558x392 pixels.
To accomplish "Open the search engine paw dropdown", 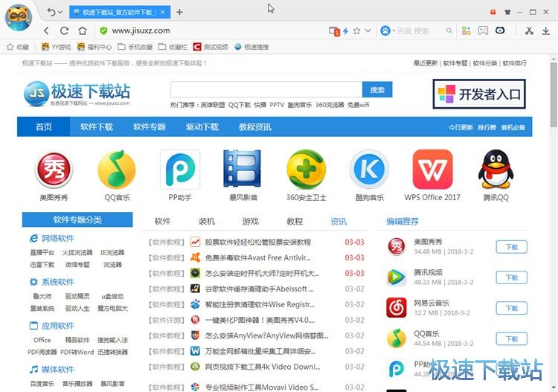I will click(x=387, y=31).
